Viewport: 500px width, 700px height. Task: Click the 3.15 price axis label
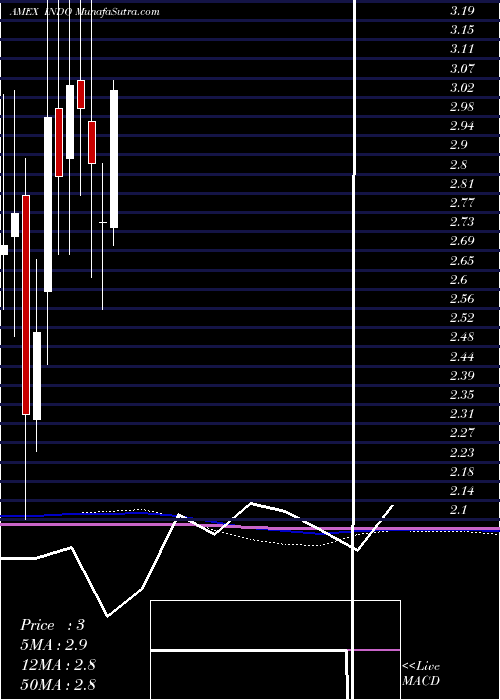tap(462, 30)
